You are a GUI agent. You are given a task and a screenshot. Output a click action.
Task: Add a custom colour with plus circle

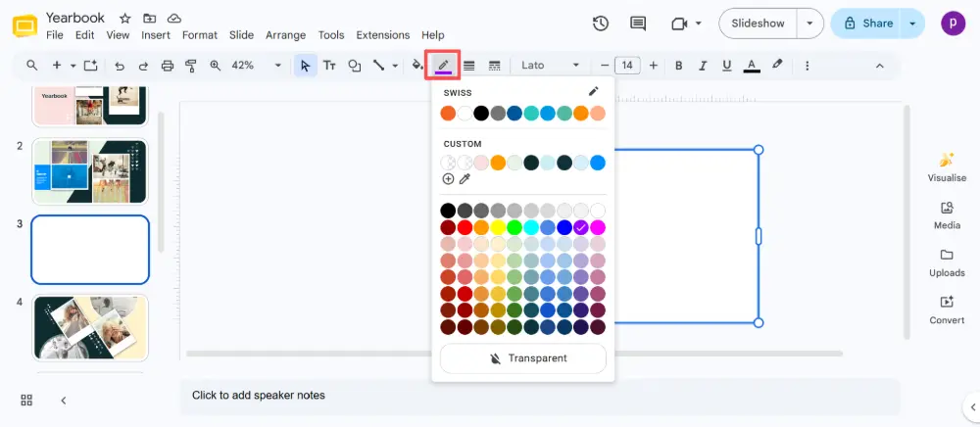448,179
